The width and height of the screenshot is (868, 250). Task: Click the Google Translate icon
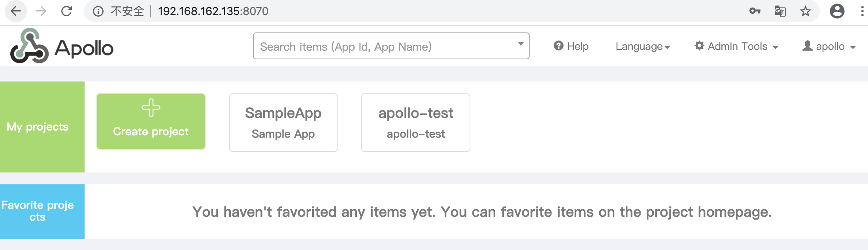tap(780, 11)
